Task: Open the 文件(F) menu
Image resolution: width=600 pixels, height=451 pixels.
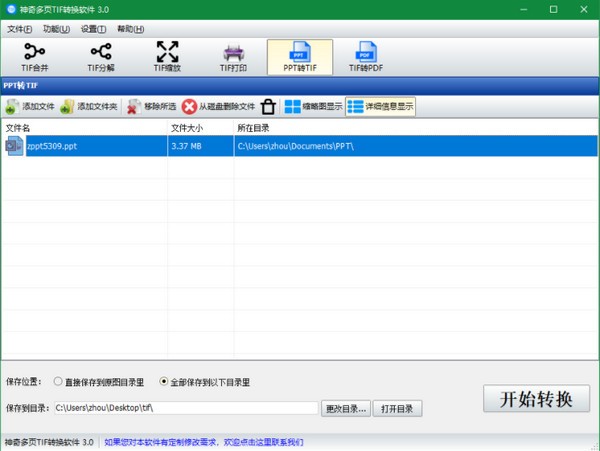Action: pyautogui.click(x=20, y=29)
